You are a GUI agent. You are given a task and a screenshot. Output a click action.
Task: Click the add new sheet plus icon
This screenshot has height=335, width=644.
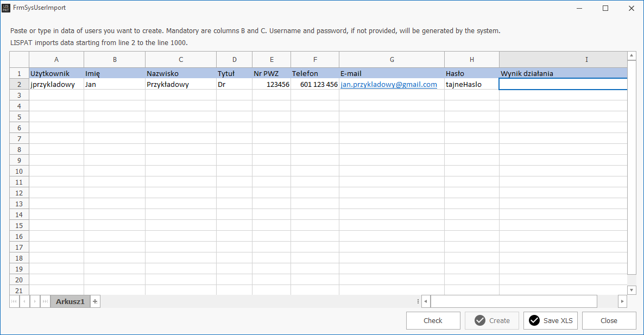(95, 301)
